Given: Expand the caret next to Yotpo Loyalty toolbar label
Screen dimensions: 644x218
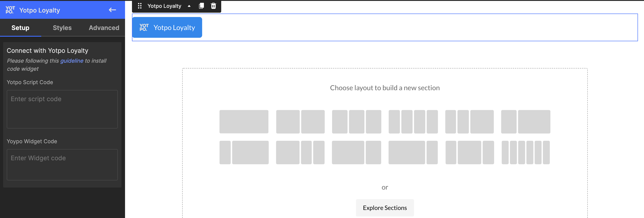Looking at the screenshot, I should click(x=189, y=6).
